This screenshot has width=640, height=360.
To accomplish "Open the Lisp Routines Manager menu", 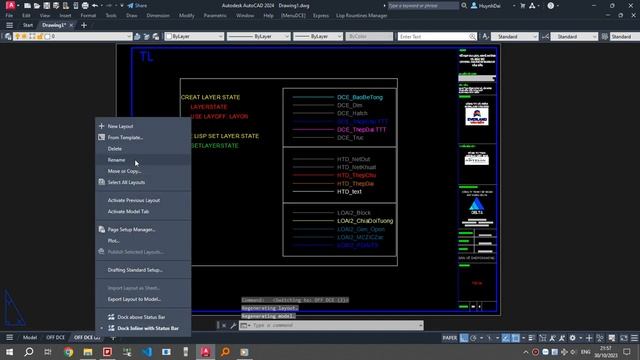I will pos(362,16).
